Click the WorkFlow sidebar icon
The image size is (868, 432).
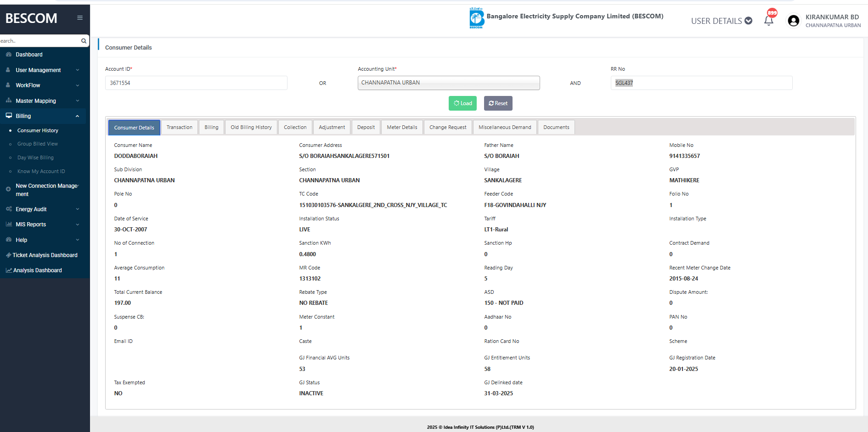[x=8, y=85]
